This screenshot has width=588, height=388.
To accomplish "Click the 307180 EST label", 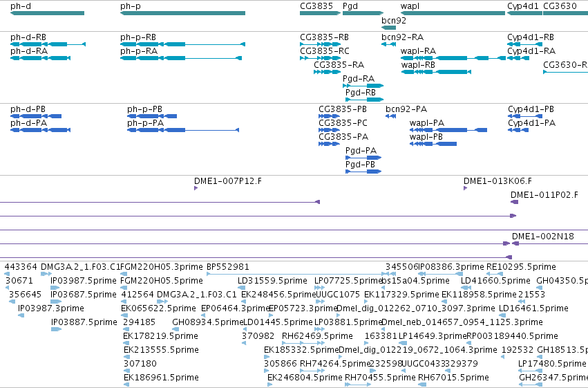I will [140, 364].
